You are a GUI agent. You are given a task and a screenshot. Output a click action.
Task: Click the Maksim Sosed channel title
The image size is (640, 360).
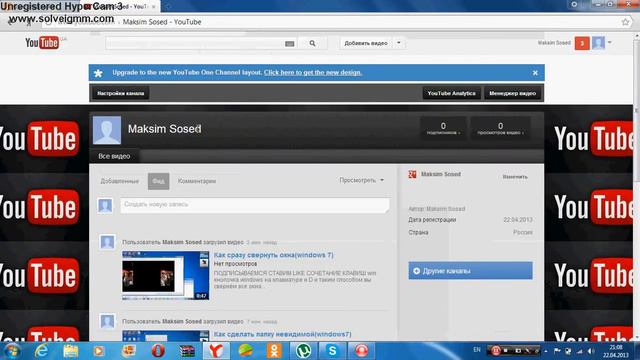coord(164,129)
